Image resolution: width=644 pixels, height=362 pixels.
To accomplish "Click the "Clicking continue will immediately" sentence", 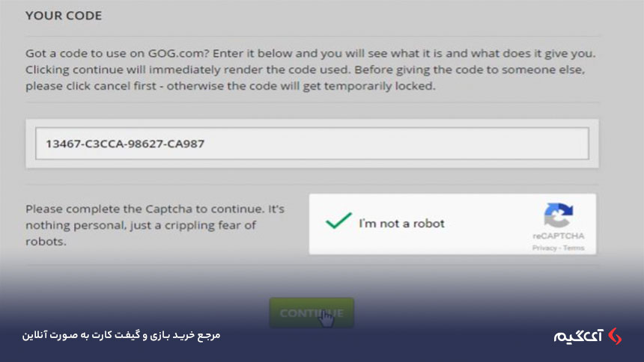I will click(188, 70).
